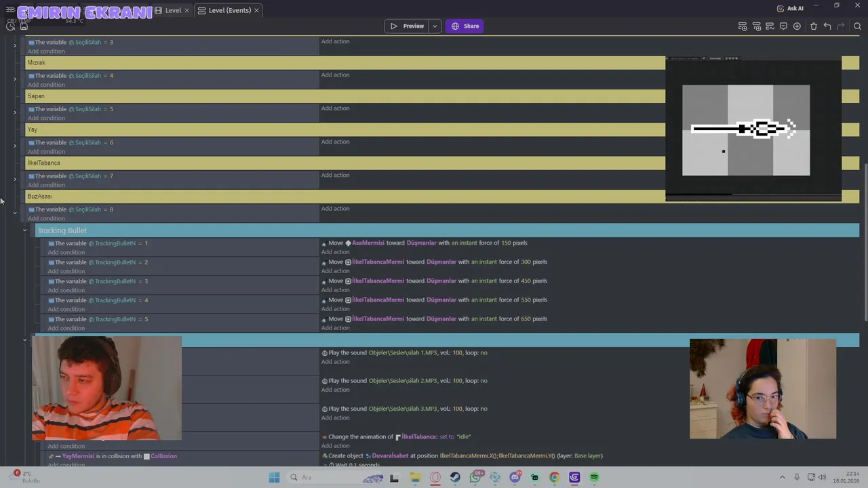The width and height of the screenshot is (868, 488).
Task: Delete selected event with trash icon
Action: click(814, 26)
